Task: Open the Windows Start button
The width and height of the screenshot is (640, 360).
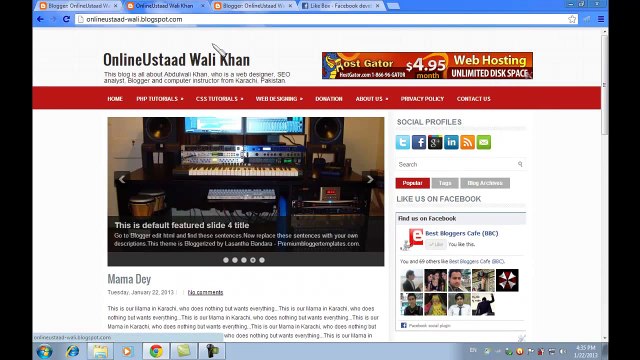Action: pyautogui.click(x=44, y=351)
